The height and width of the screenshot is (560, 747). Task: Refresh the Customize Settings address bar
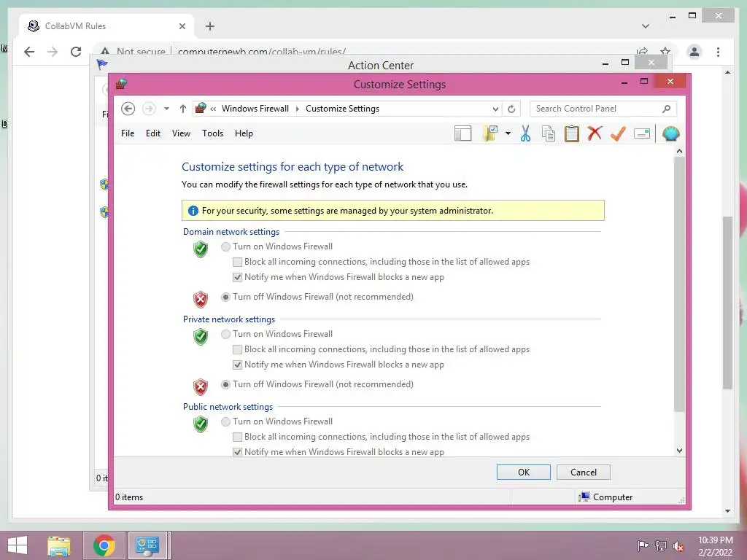[511, 109]
